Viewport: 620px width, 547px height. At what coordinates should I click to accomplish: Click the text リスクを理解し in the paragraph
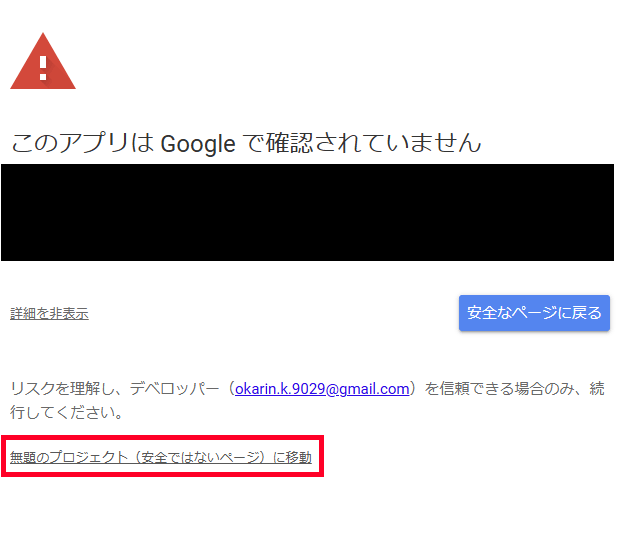click(x=62, y=389)
